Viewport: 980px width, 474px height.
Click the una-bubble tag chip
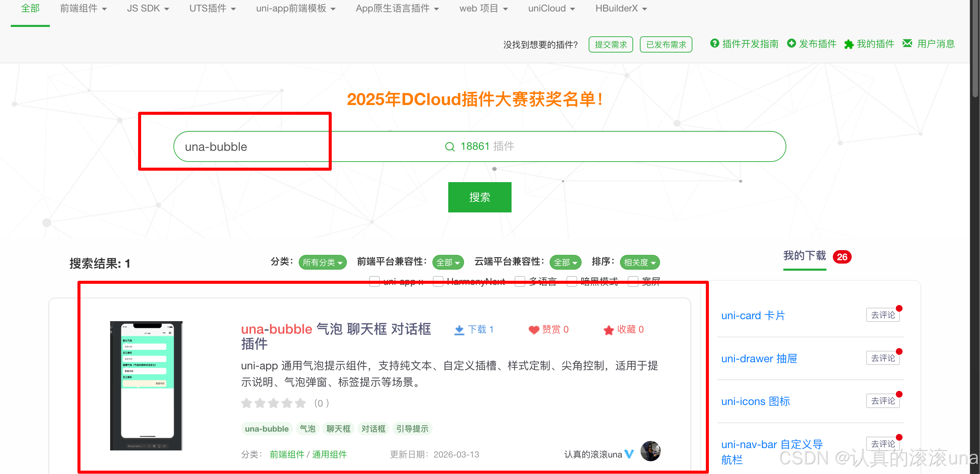(x=267, y=429)
